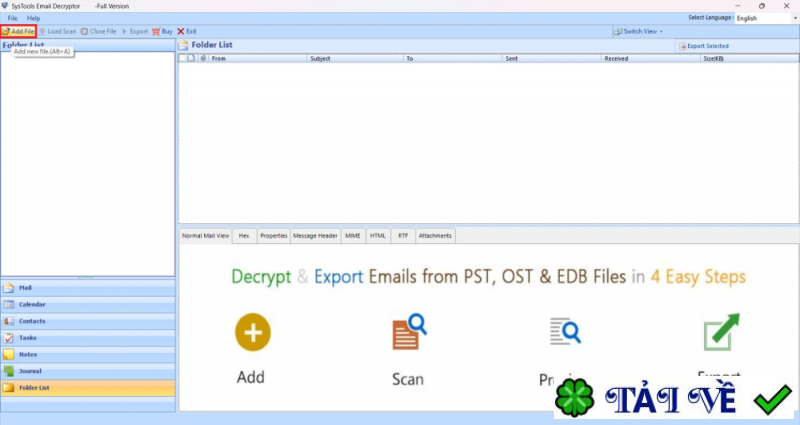Switch to the Message Header tab

click(x=315, y=236)
